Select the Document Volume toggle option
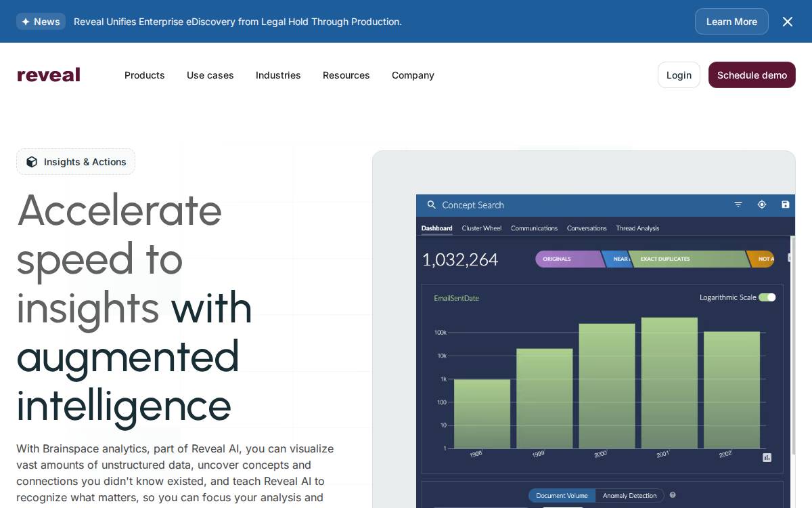 click(x=562, y=496)
